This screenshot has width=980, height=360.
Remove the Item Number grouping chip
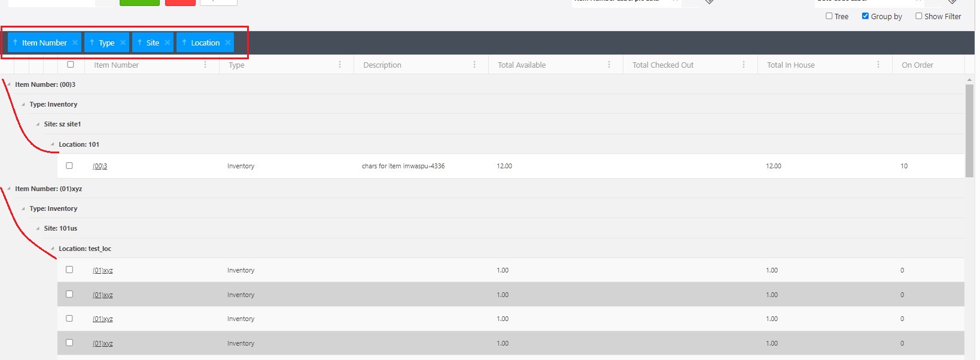75,43
